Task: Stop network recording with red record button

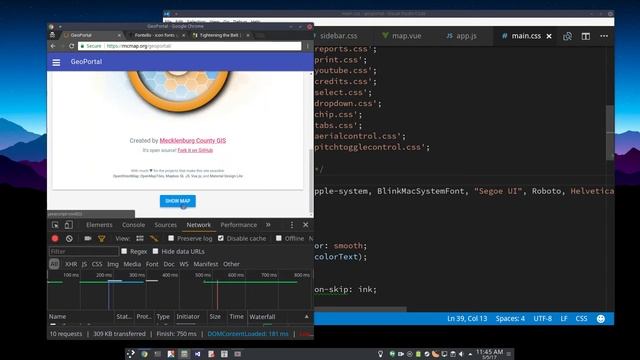Action: point(55,238)
